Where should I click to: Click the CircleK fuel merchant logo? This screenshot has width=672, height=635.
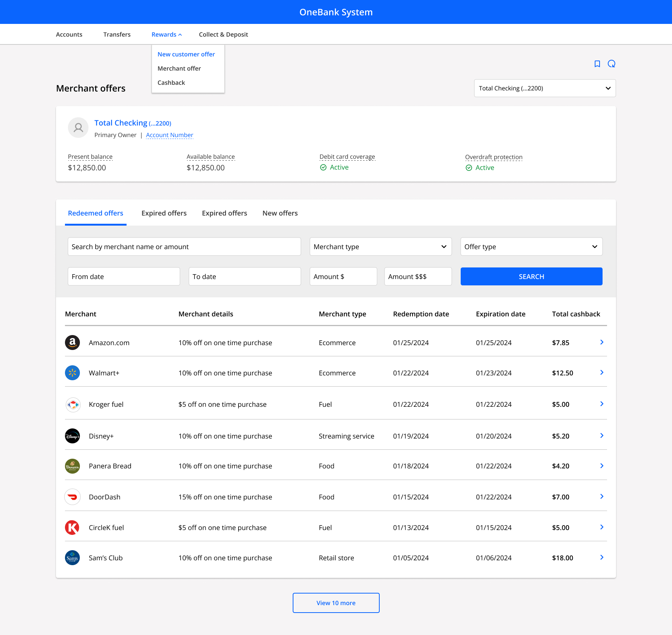72,527
